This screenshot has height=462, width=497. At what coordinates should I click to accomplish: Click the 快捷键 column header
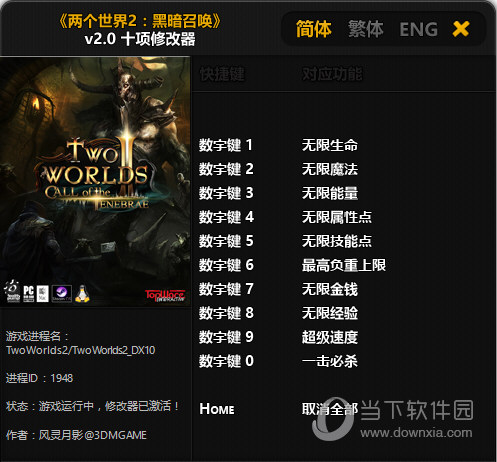click(222, 74)
